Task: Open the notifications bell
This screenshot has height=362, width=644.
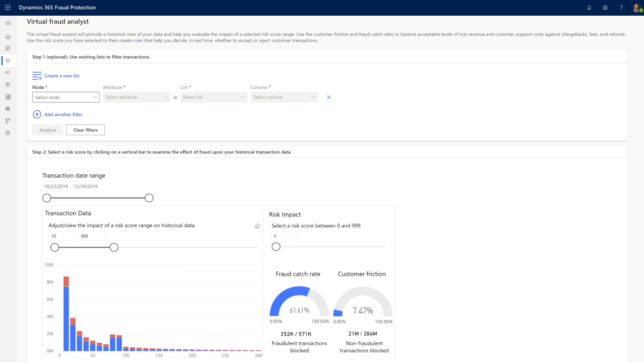Action: [589, 8]
